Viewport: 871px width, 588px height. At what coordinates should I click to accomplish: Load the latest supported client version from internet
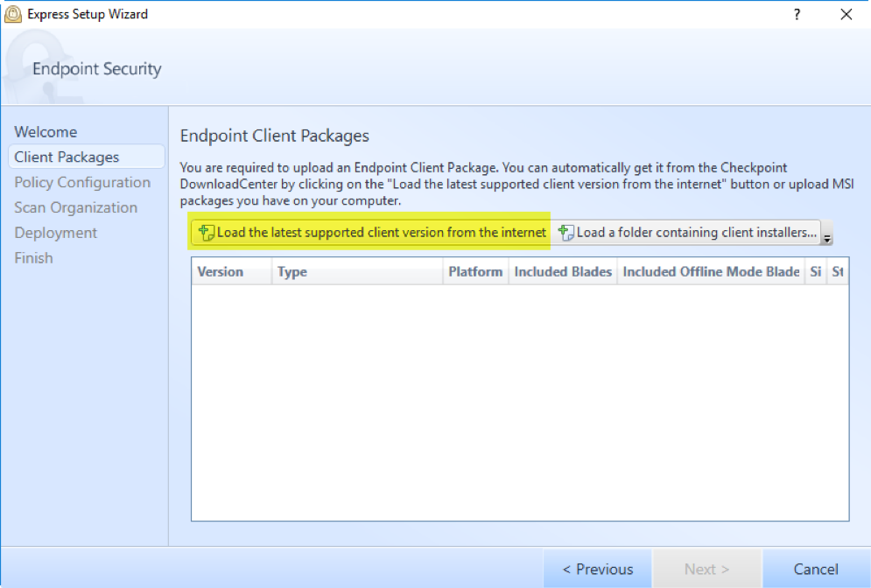pyautogui.click(x=372, y=233)
